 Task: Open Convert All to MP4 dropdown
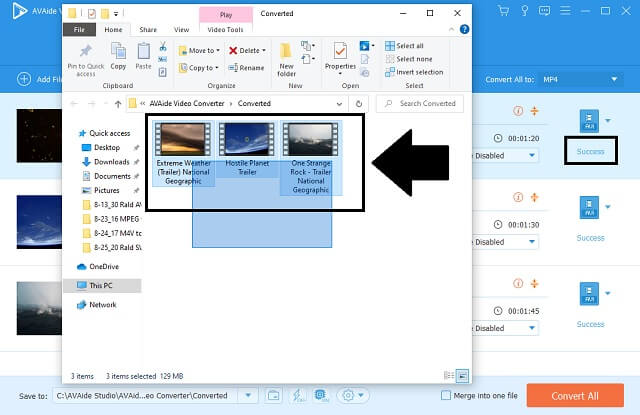tap(581, 80)
